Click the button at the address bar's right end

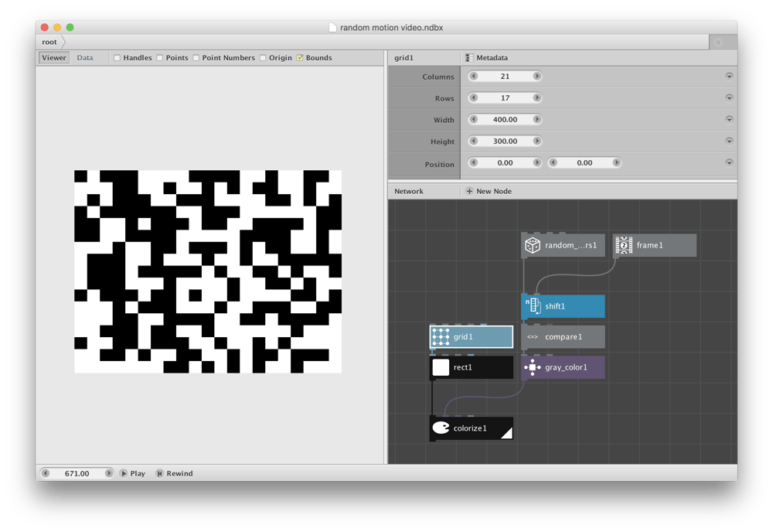[718, 43]
